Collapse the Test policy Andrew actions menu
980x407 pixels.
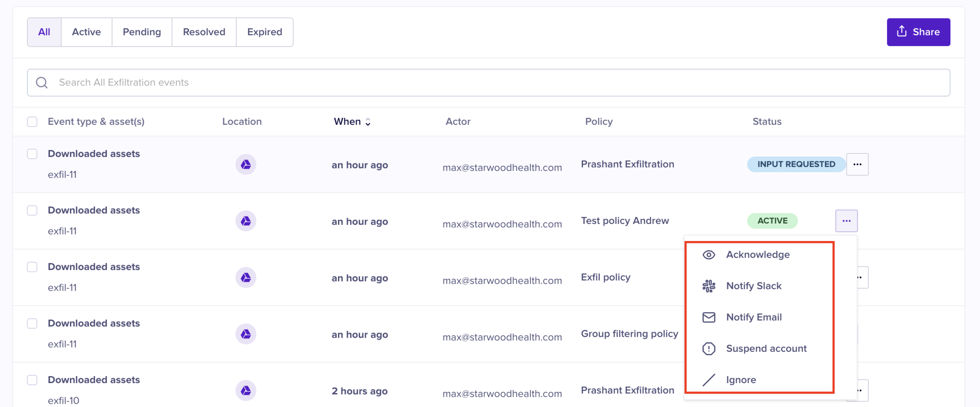(846, 221)
